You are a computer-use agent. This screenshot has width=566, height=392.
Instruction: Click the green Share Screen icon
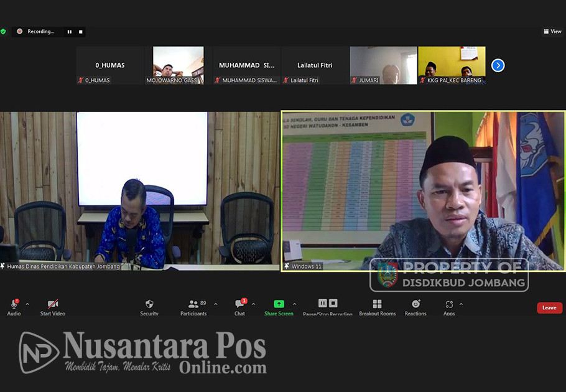(279, 304)
